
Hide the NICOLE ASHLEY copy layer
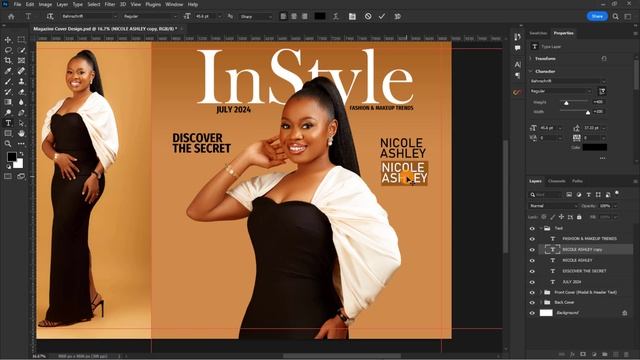pyautogui.click(x=532, y=249)
